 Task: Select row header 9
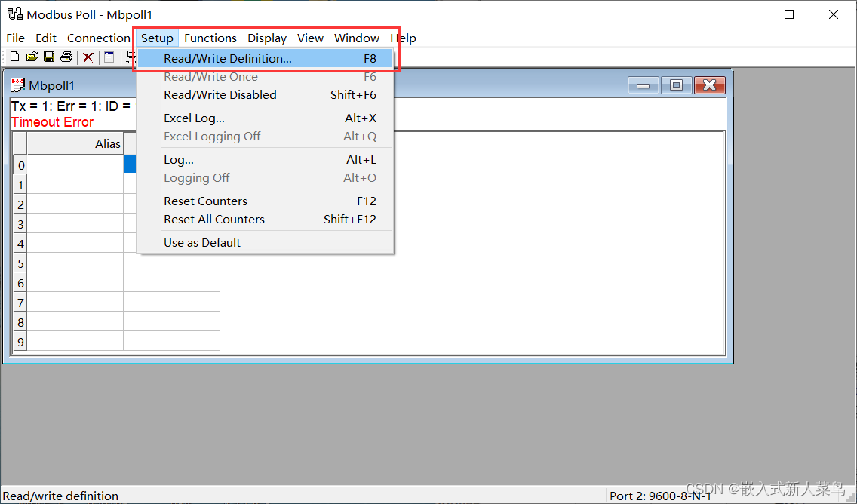[x=20, y=342]
